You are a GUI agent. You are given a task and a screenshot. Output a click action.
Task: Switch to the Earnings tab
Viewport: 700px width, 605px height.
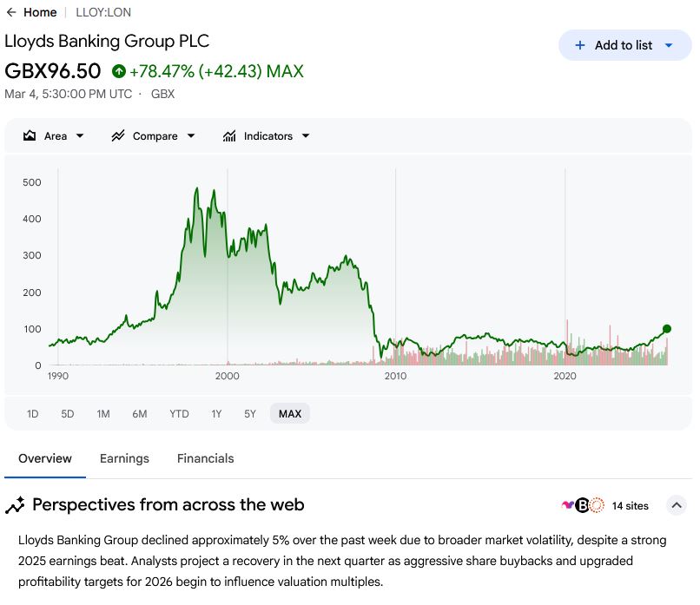click(x=124, y=458)
